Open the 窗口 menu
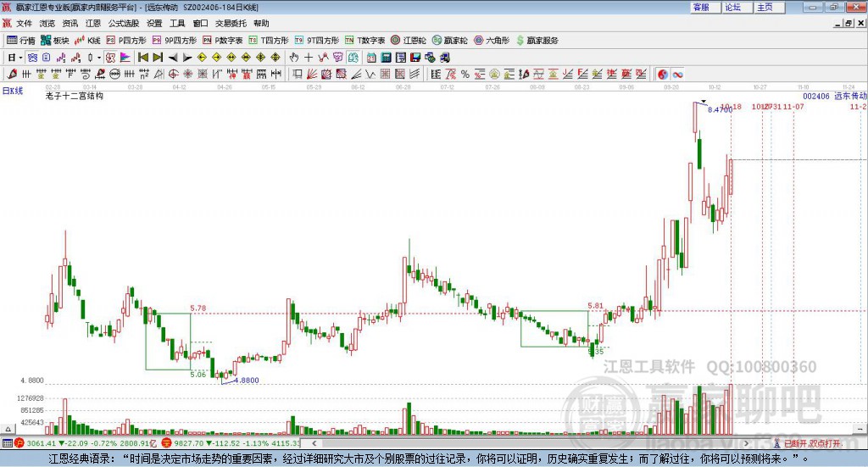This screenshot has width=868, height=467. click(200, 23)
